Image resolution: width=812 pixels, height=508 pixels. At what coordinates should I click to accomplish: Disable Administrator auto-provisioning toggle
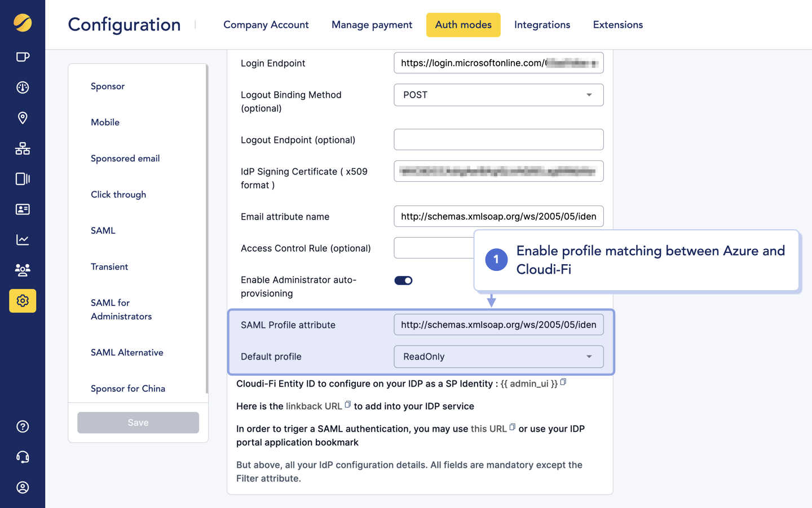(403, 280)
